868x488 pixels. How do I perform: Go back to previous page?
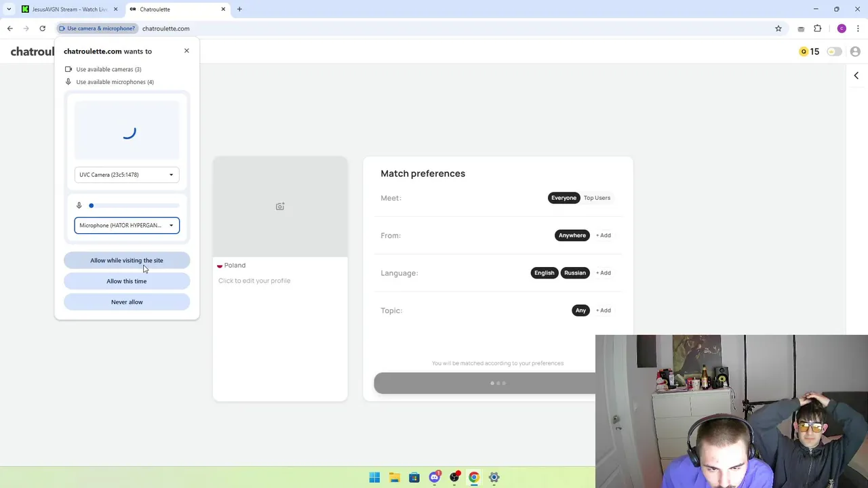10,28
